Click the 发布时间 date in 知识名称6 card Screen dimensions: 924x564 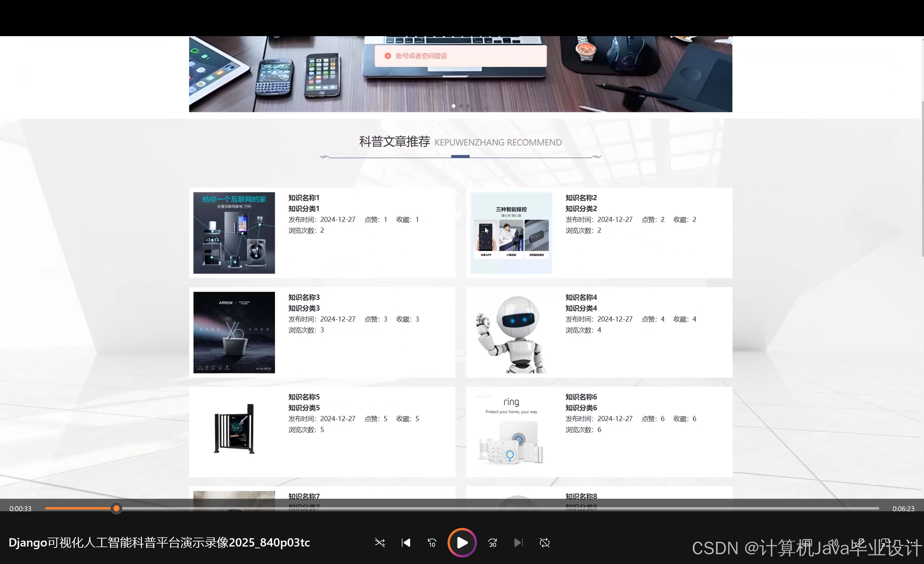[x=599, y=418]
